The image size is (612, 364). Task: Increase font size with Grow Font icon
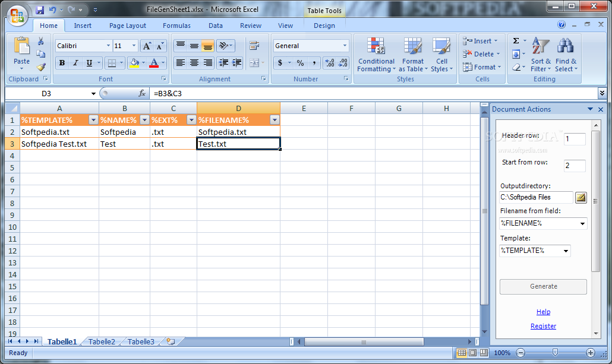click(147, 46)
